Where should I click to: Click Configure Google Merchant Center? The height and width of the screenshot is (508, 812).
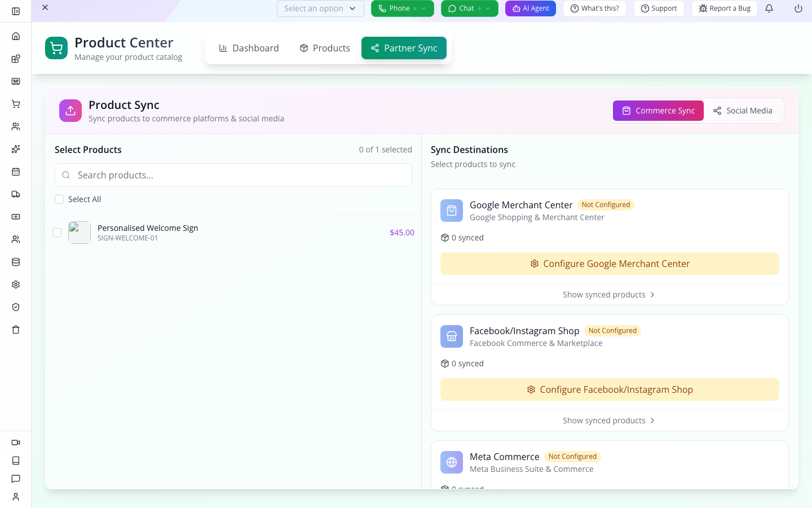point(610,264)
